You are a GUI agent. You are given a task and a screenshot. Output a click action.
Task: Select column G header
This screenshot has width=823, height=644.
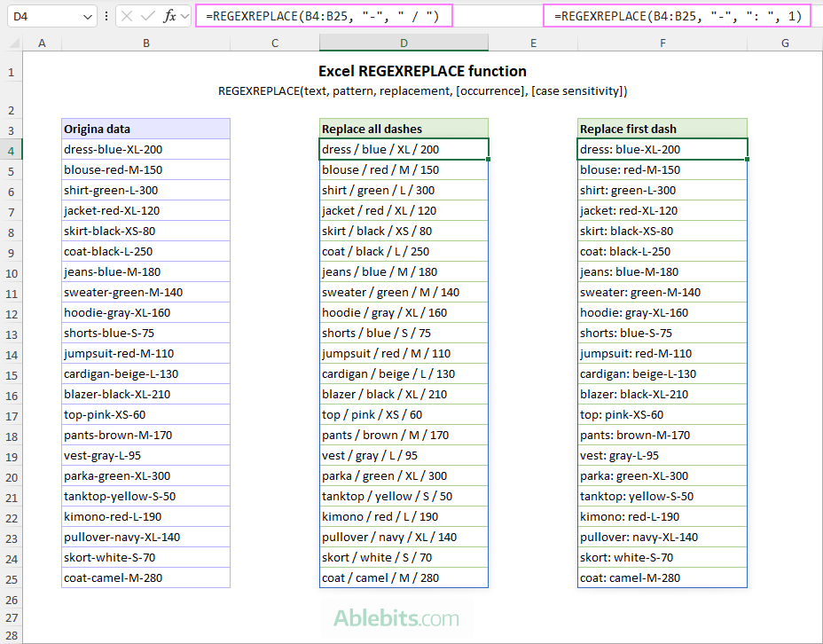pos(785,43)
